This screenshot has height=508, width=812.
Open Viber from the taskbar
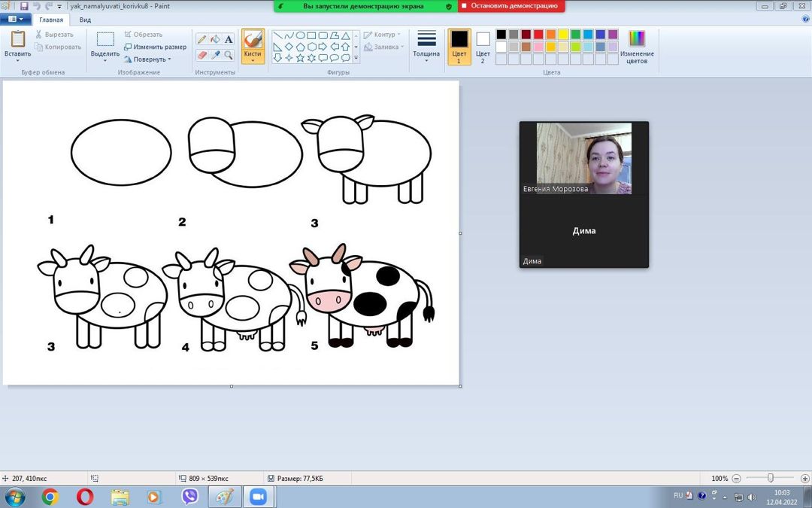pyautogui.click(x=189, y=497)
